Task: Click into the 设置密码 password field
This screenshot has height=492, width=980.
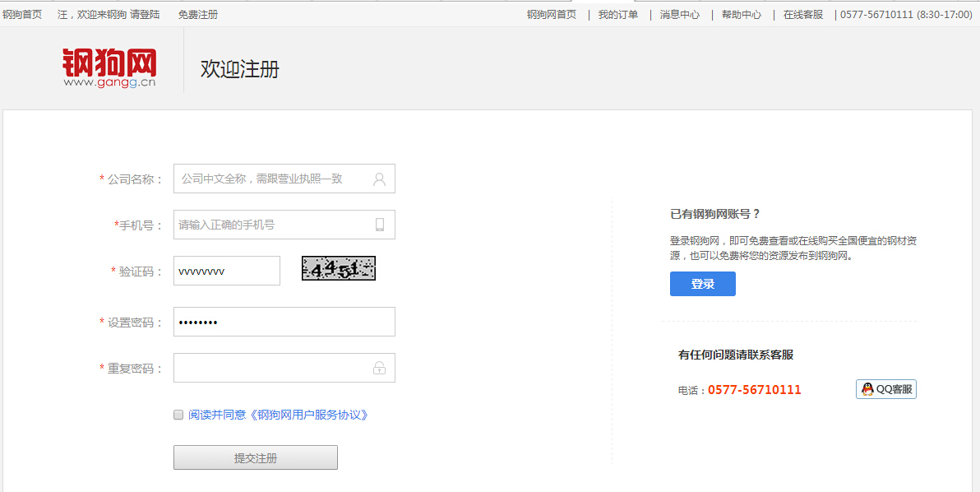Action: point(284,322)
